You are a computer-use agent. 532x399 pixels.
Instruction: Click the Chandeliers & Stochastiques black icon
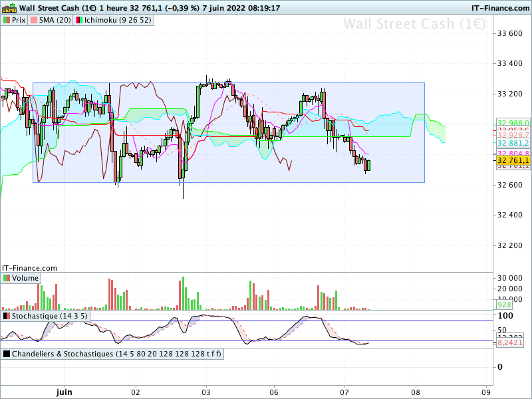coord(7,354)
